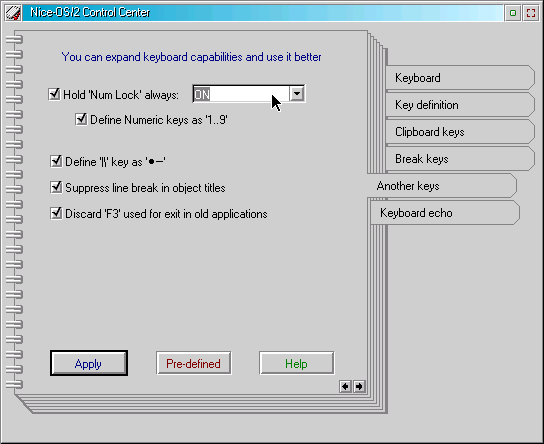Go to previous notebook page arrow
The width and height of the screenshot is (544, 444).
pos(345,386)
